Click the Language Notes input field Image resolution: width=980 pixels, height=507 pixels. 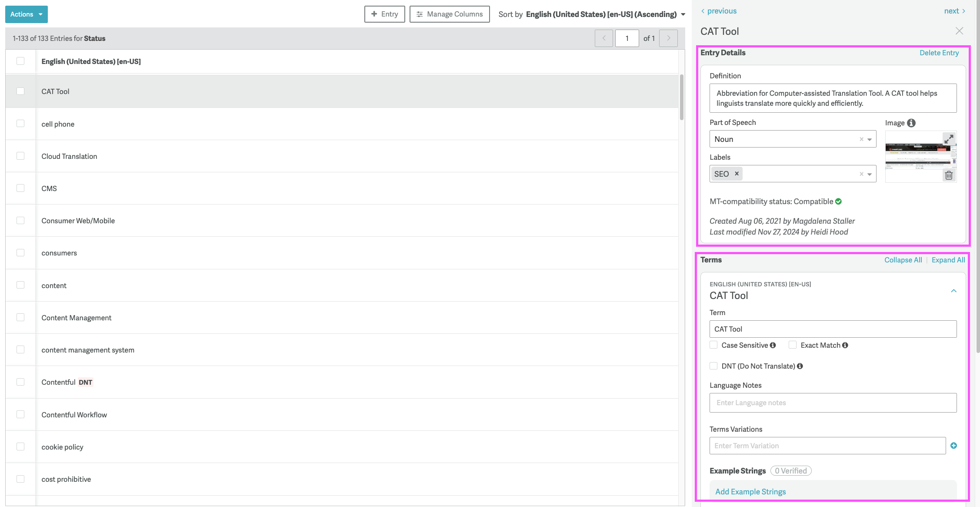click(833, 403)
